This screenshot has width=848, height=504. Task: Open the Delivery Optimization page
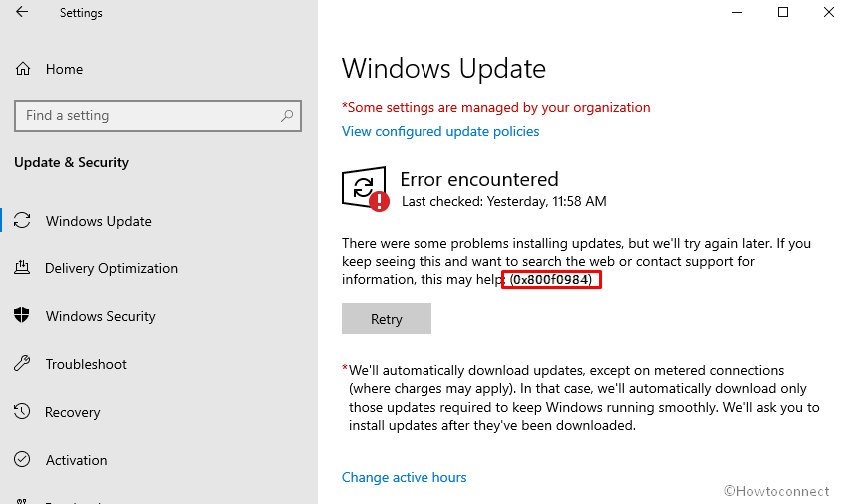pyautogui.click(x=111, y=268)
